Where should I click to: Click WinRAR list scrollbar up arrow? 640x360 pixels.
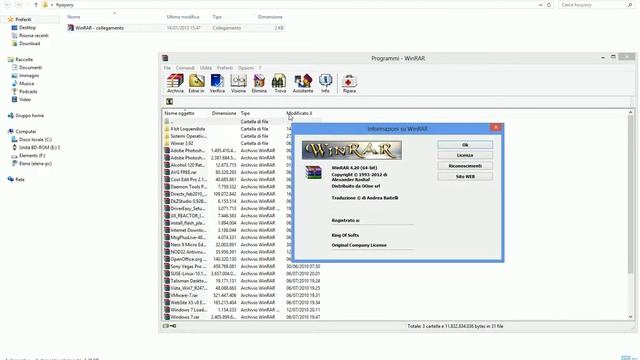point(631,112)
